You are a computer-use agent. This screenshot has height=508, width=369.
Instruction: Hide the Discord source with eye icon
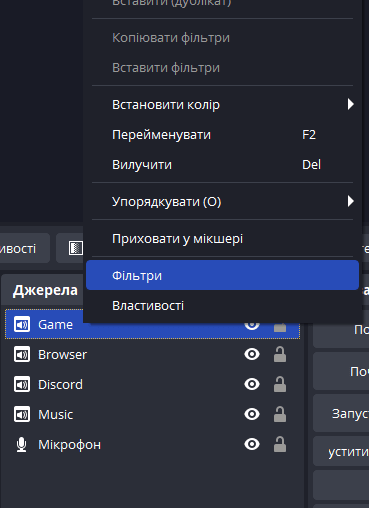pos(252,384)
